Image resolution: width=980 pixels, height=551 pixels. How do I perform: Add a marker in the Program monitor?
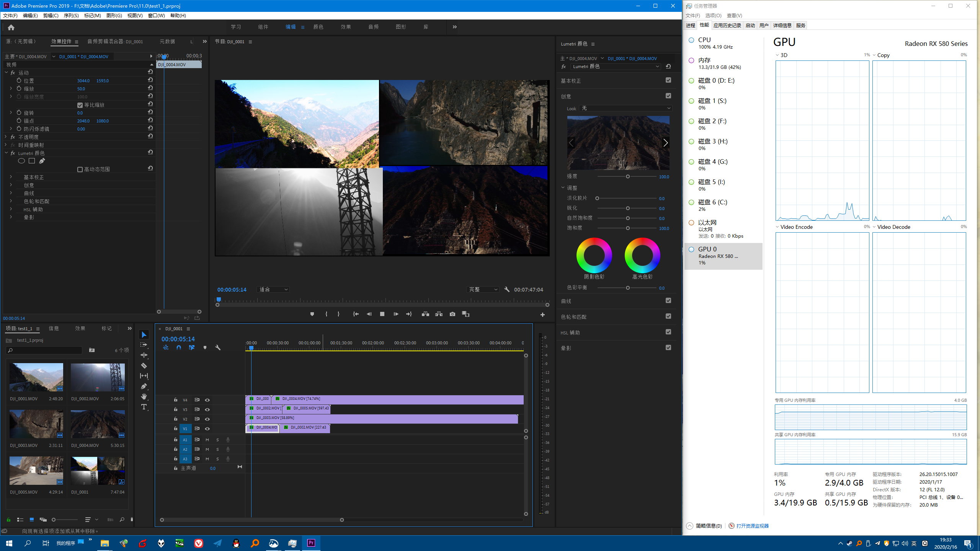[312, 314]
